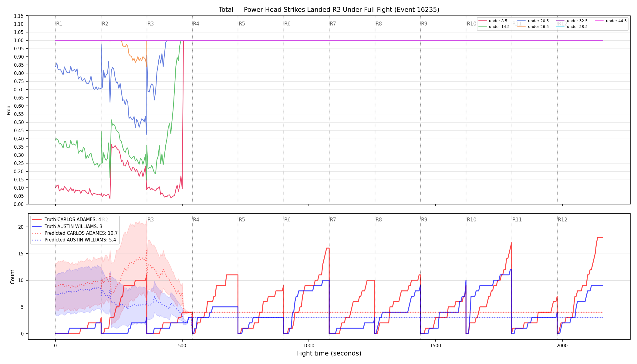Click the Prob axis tick label 0.00
This screenshot has height=364, width=637.
19,204
